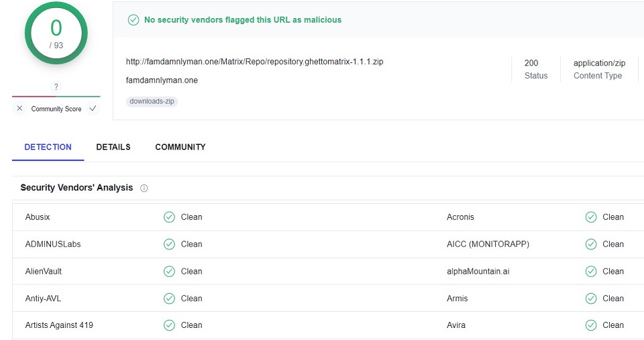The height and width of the screenshot is (340, 644).
Task: Select the Acronis vendor name
Action: 460,217
